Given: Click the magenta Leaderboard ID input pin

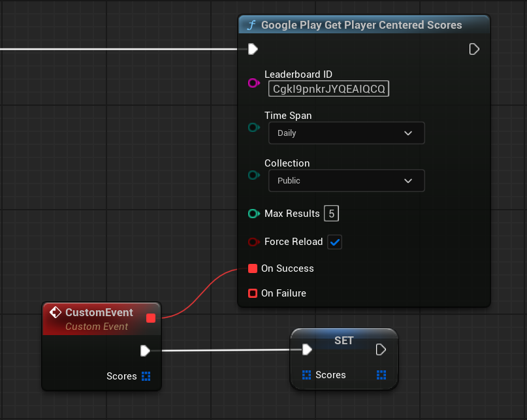Looking at the screenshot, I should (253, 83).
